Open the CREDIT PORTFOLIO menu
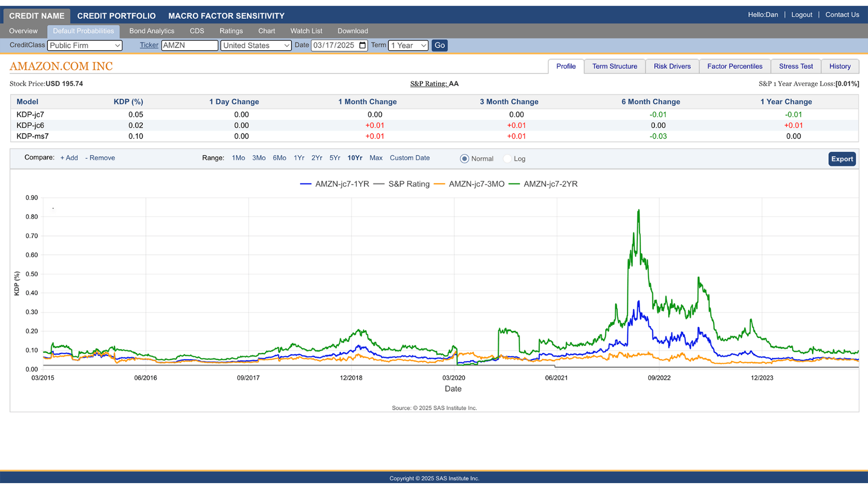Viewport: 868px width, 488px height. point(116,15)
